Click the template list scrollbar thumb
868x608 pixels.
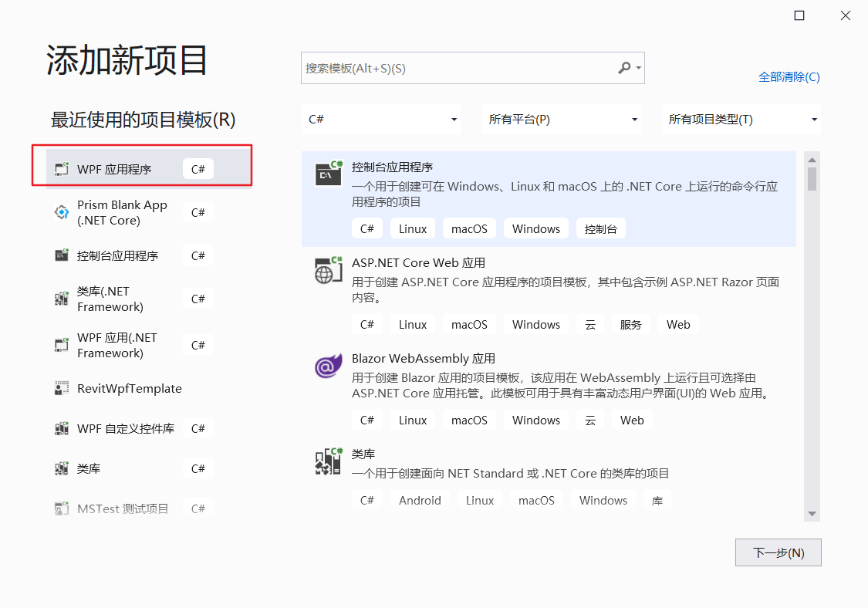[x=812, y=179]
